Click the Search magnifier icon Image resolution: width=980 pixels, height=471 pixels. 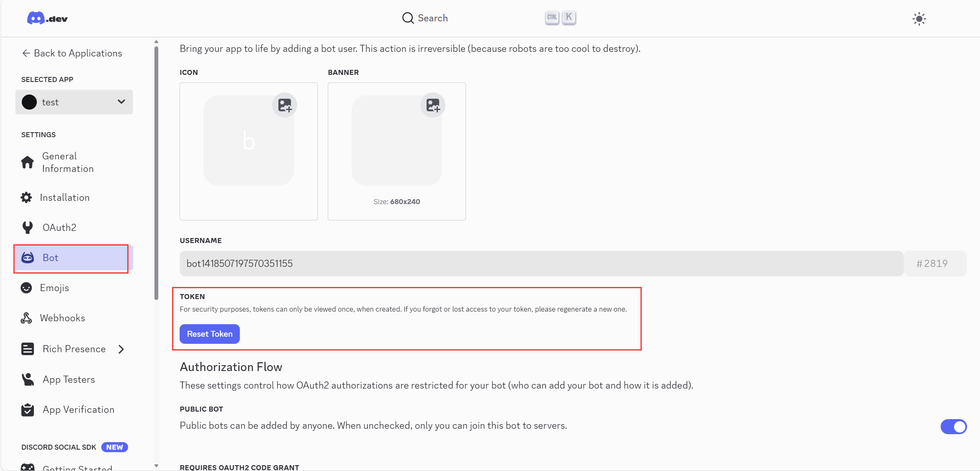(x=407, y=18)
